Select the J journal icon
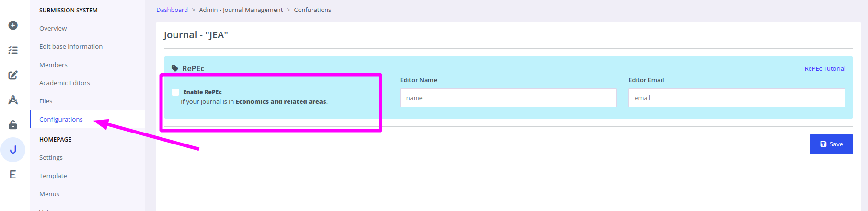The height and width of the screenshot is (211, 868). tap(13, 150)
